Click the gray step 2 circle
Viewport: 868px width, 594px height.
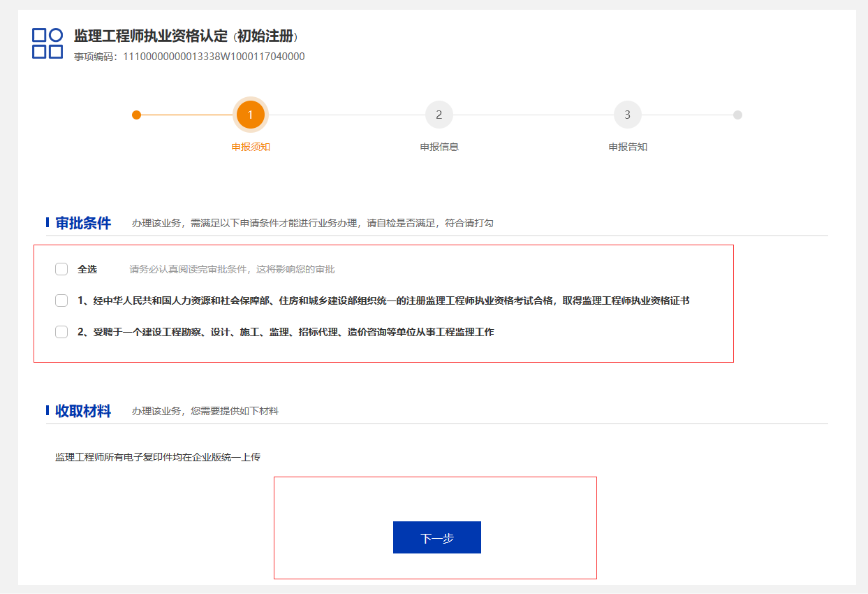coord(439,115)
